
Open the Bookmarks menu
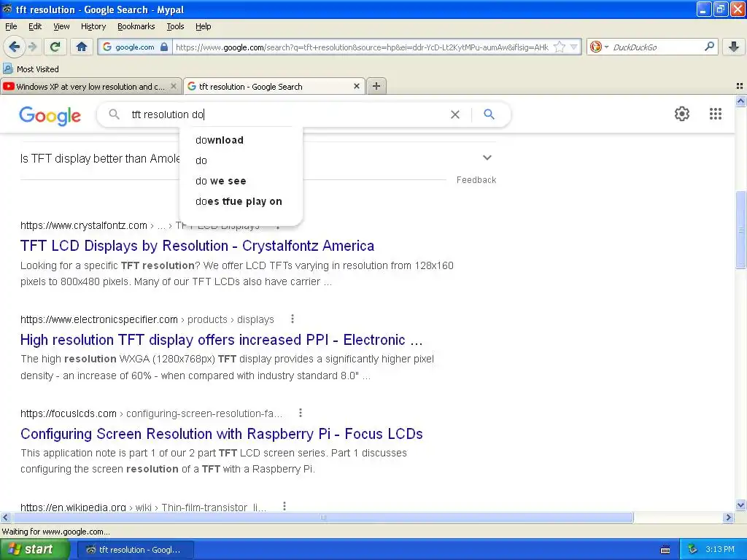click(x=136, y=26)
